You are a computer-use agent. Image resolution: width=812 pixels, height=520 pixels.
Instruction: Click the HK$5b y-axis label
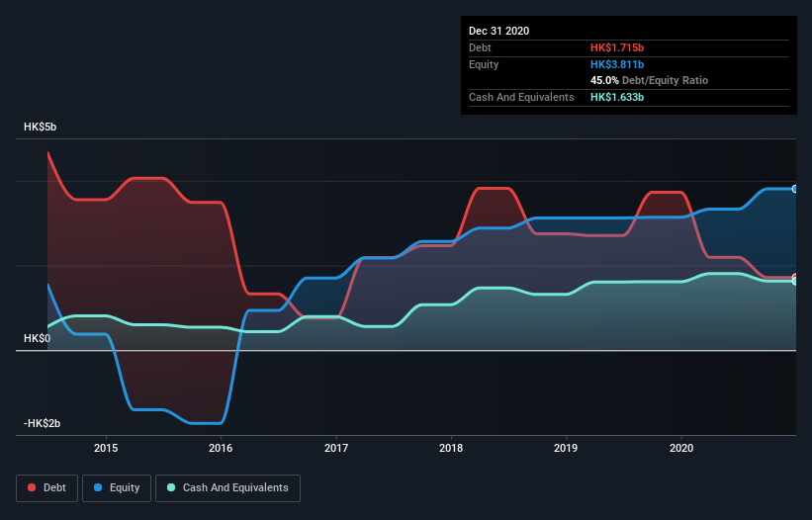pyautogui.click(x=40, y=127)
